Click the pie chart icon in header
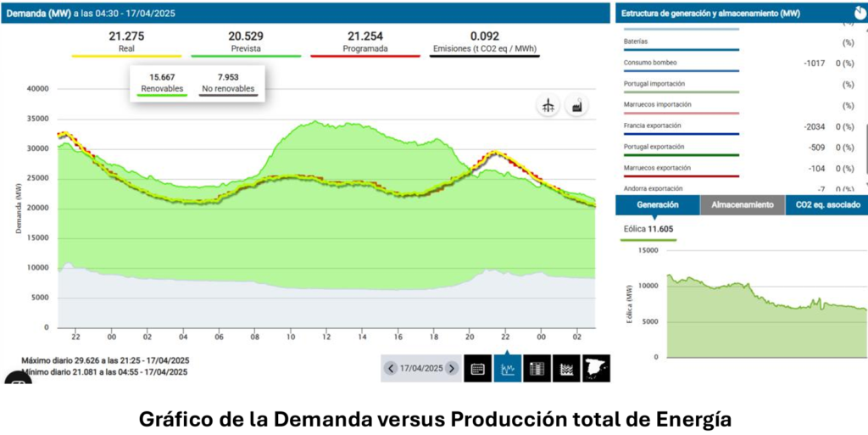Screen dimensions: 868x435 pyautogui.click(x=860, y=13)
